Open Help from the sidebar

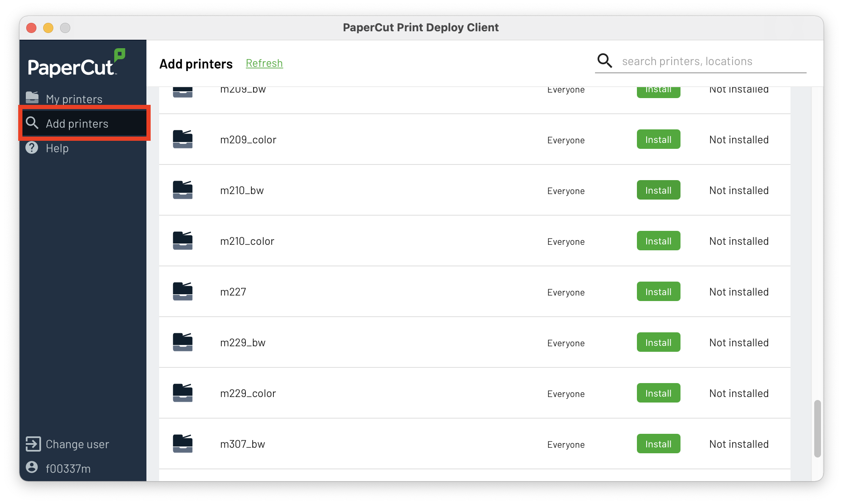(32, 148)
